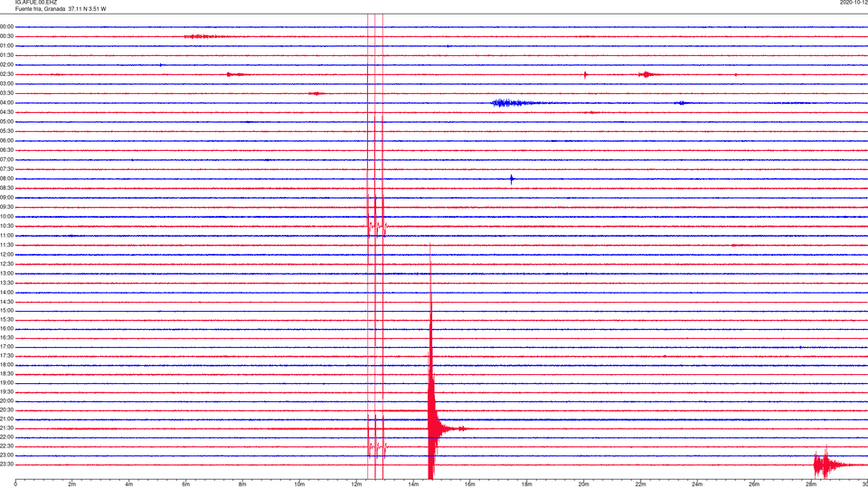
Task: Click the 18m tick label on the axis
Action: click(x=527, y=484)
